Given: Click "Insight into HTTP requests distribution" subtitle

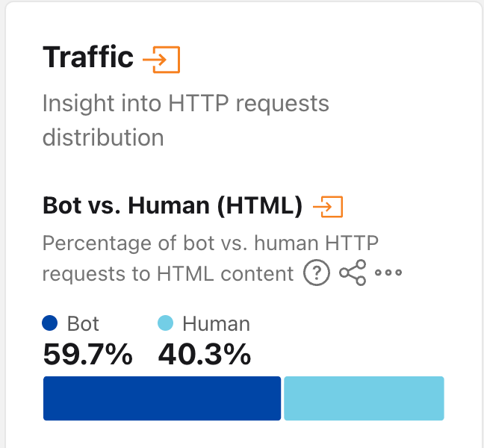Looking at the screenshot, I should point(186,120).
